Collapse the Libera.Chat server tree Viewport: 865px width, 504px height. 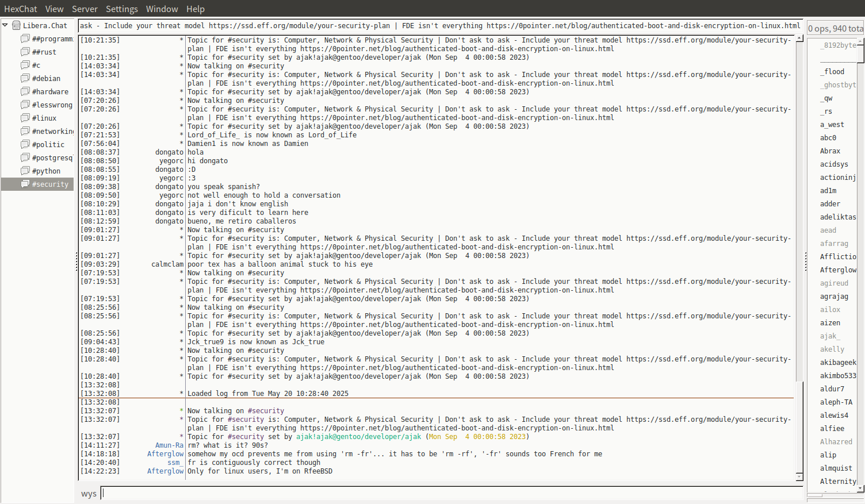[x=5, y=25]
